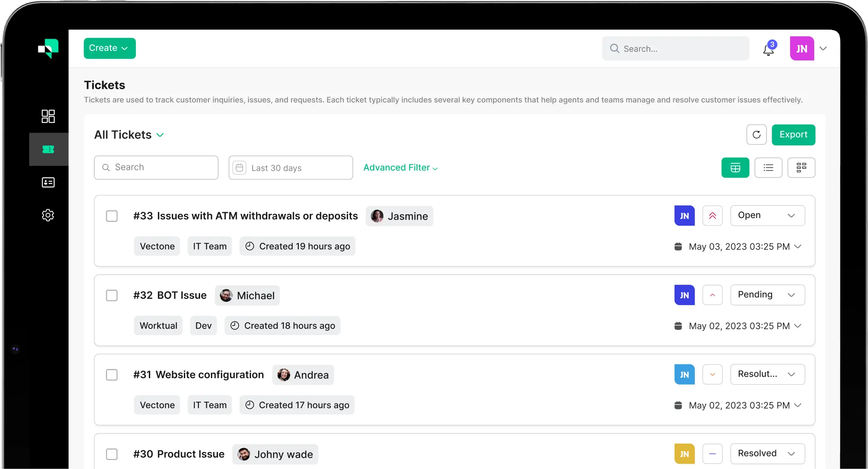Select checkbox for ticket #31 Website configuration
Screen dimensions: 868x469
tap(112, 375)
